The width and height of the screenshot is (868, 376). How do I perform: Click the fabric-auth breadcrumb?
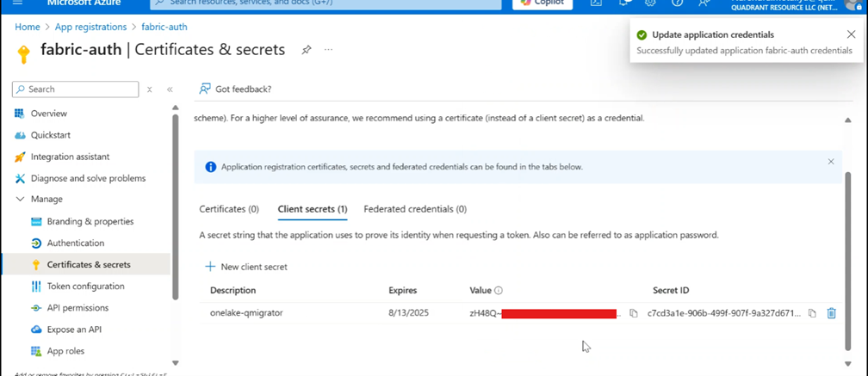(x=164, y=27)
